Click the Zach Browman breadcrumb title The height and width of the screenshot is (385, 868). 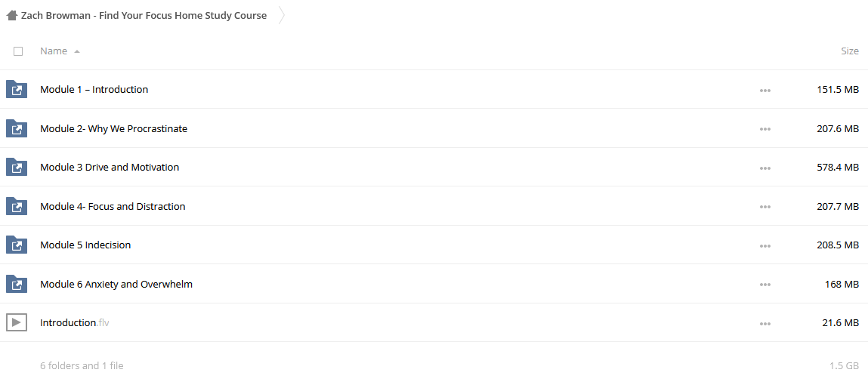pos(144,16)
